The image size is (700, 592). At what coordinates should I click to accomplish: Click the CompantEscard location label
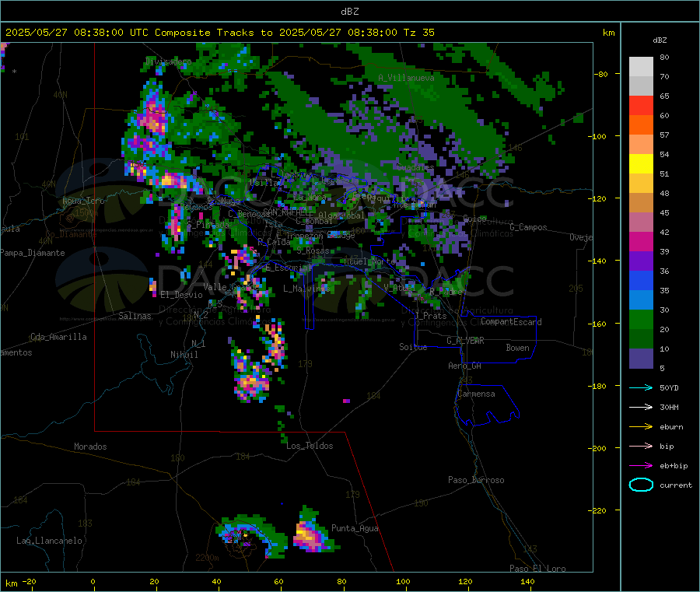click(511, 321)
